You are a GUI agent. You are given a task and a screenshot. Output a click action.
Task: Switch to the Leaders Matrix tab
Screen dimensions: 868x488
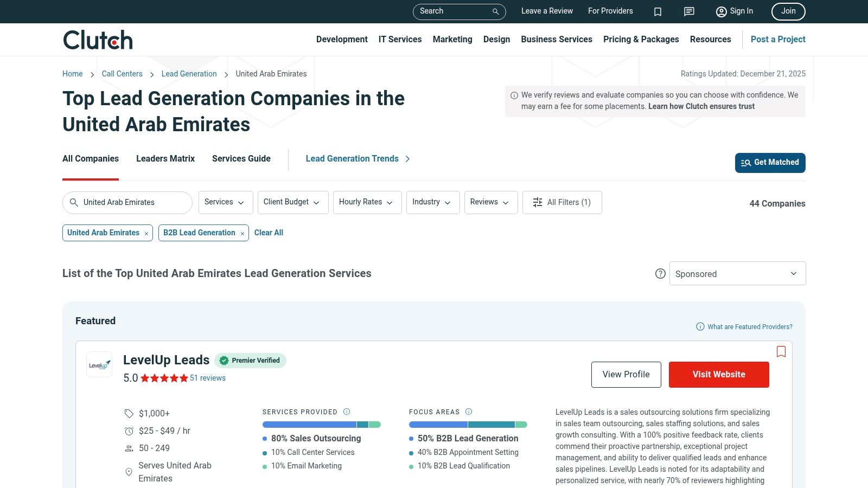[x=165, y=158]
